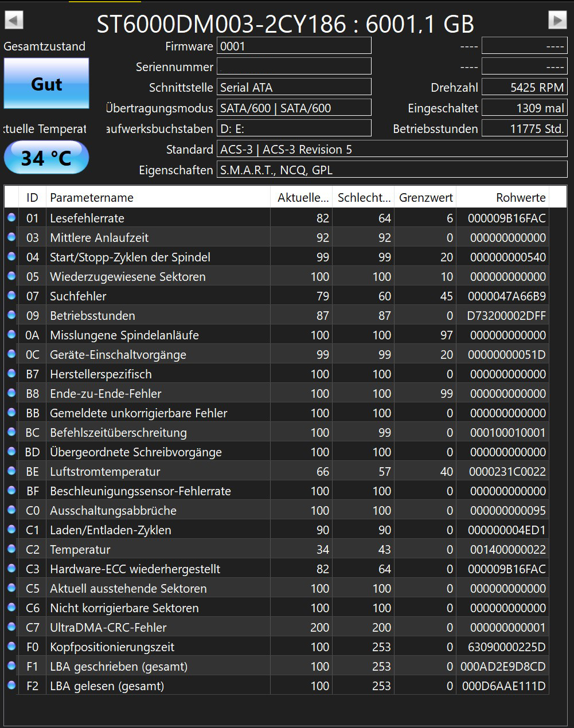Select raw value 63090000225D
The image size is (574, 728).
[x=507, y=647]
